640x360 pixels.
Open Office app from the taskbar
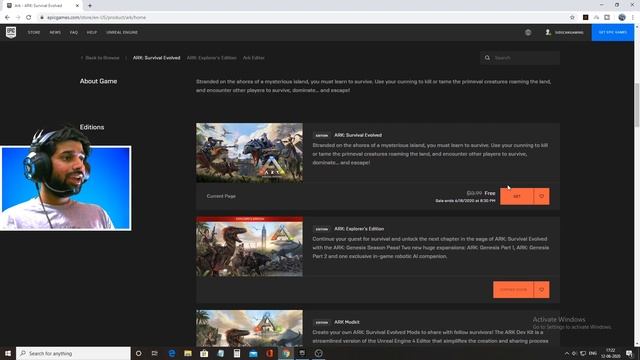[269, 353]
